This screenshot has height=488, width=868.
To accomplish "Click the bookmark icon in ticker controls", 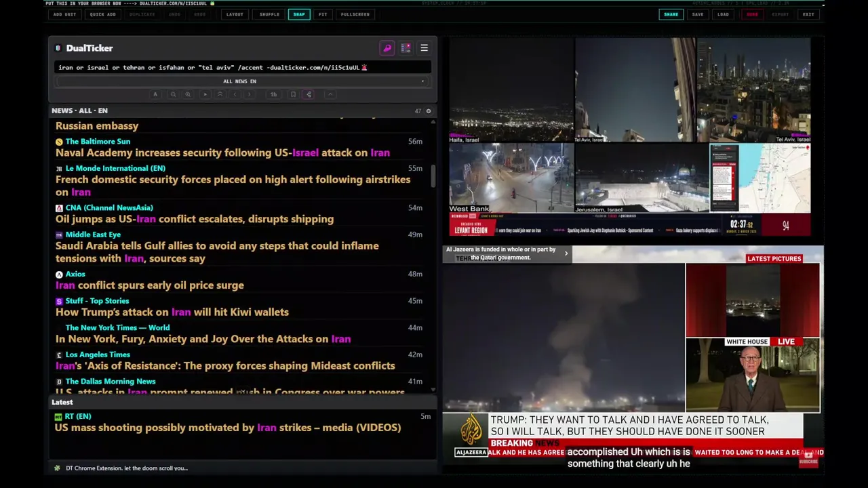I will 293,94.
